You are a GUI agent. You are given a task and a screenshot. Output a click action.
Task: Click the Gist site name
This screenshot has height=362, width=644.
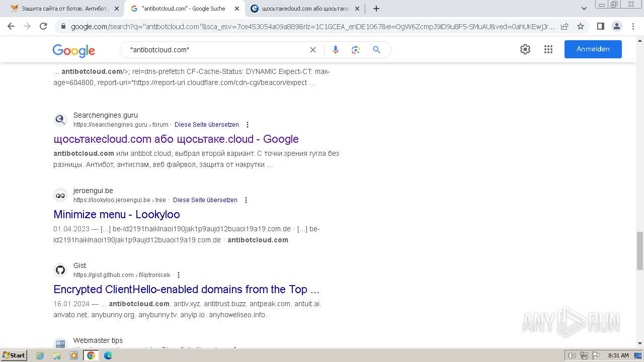click(79, 265)
